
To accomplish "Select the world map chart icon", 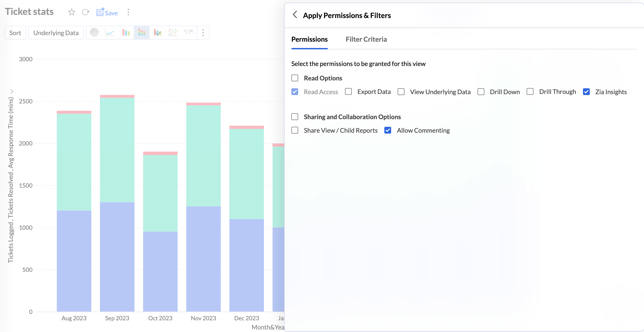I will click(188, 32).
